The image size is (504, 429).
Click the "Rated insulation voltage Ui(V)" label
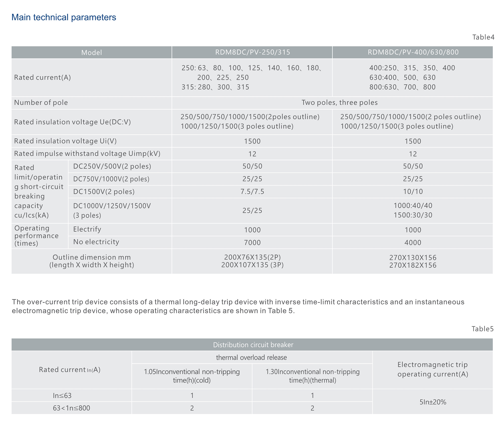point(65,141)
